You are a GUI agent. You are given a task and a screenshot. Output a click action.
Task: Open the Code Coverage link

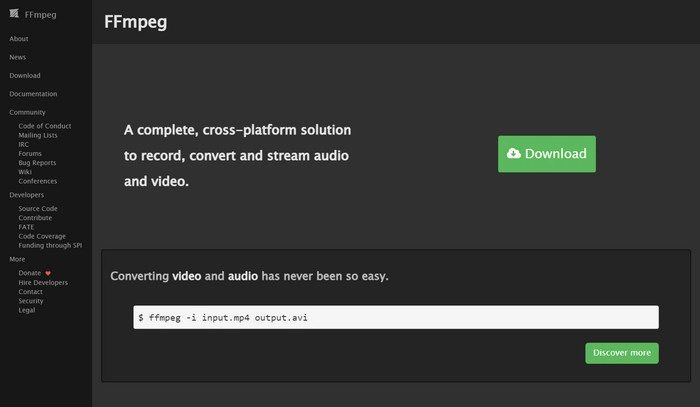click(x=41, y=236)
